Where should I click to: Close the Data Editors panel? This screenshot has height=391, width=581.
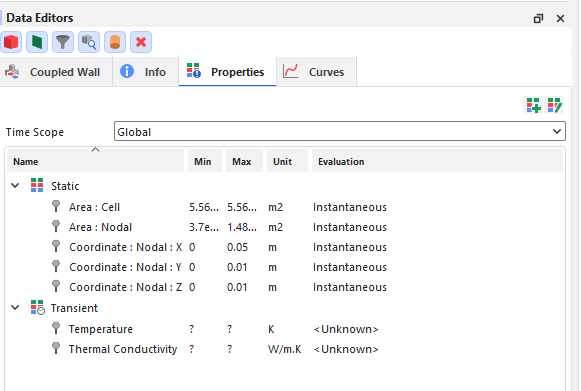point(560,18)
